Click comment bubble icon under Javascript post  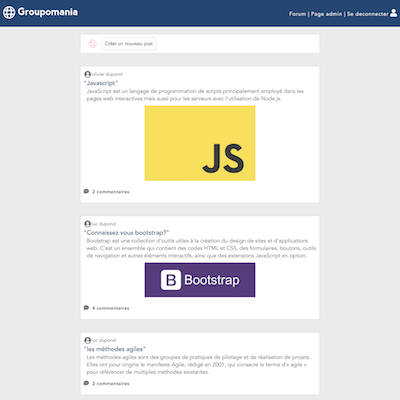(x=86, y=191)
